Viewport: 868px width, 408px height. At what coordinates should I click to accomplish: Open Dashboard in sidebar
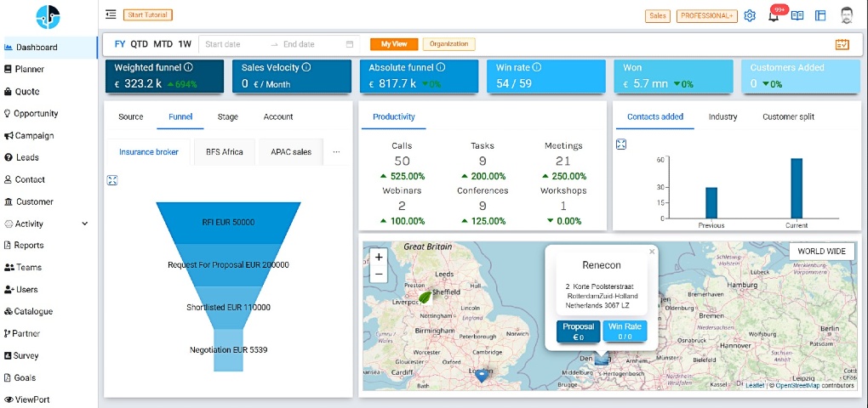(x=49, y=47)
